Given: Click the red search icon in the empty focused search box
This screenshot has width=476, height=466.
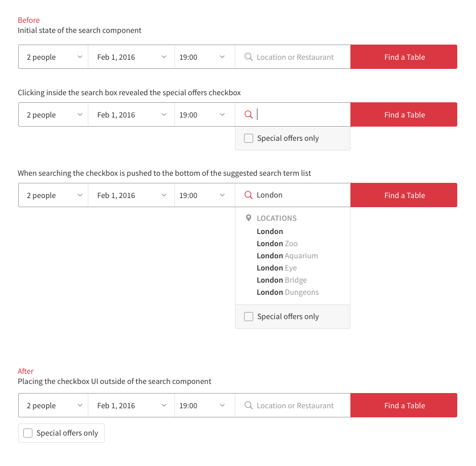Looking at the screenshot, I should point(248,115).
